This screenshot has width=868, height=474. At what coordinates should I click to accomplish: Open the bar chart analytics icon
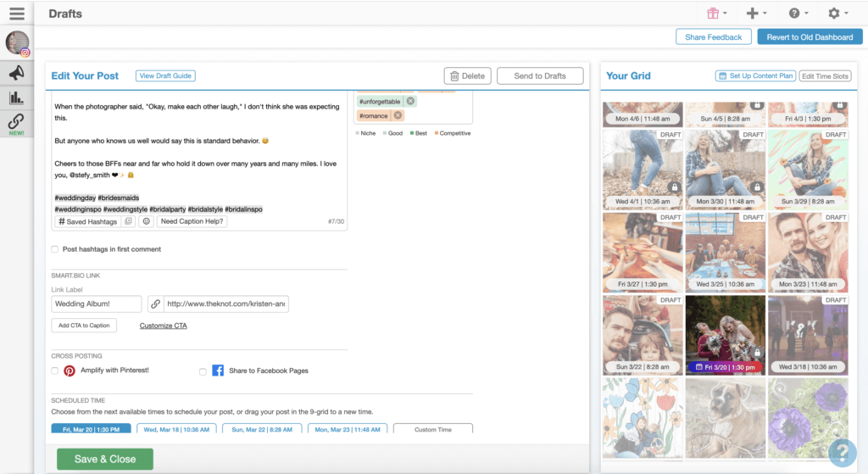[x=16, y=98]
